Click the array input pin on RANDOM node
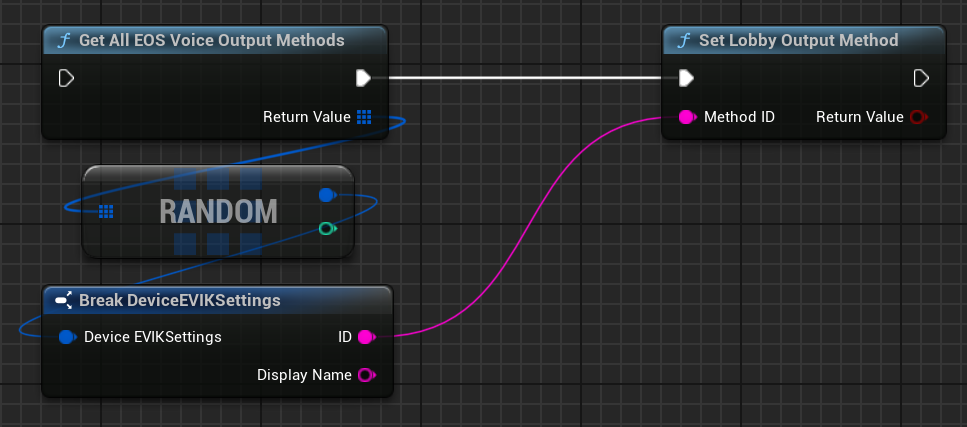Viewport: 967px width, 427px height. pos(106,211)
